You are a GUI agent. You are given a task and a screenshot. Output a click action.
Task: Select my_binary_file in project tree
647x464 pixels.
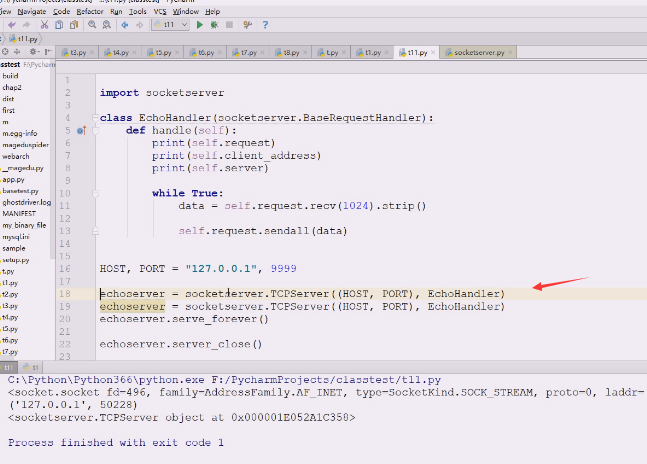pos(24,225)
